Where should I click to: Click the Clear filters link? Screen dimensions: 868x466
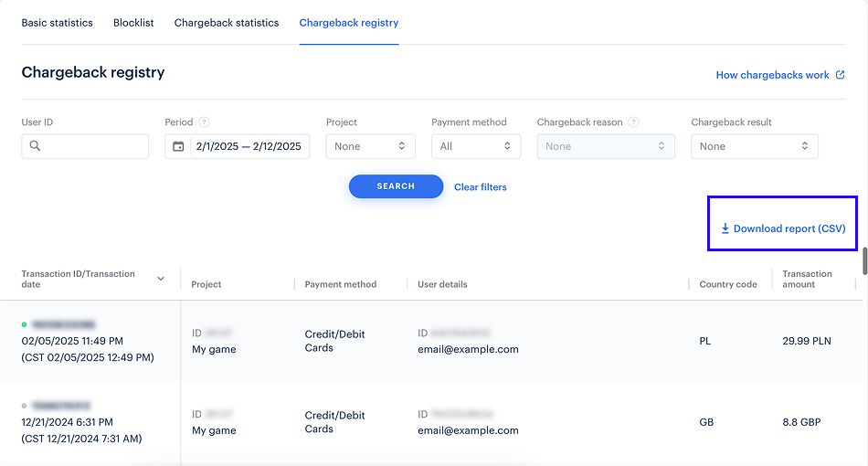pyautogui.click(x=481, y=187)
